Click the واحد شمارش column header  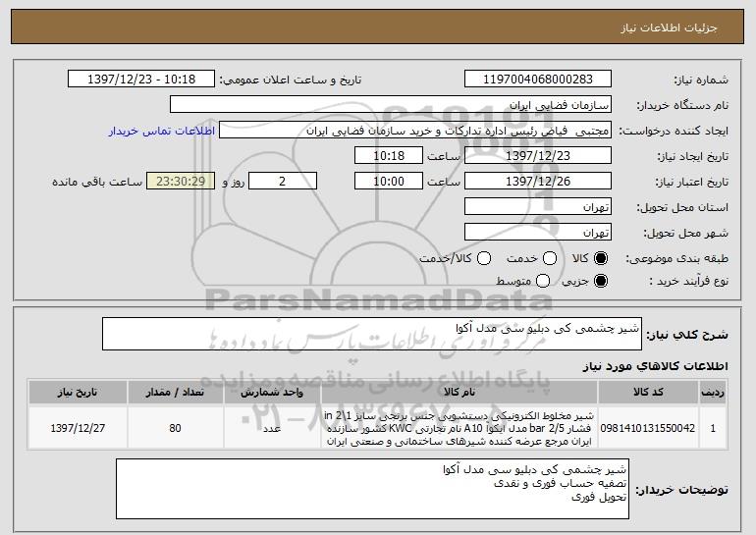272,392
